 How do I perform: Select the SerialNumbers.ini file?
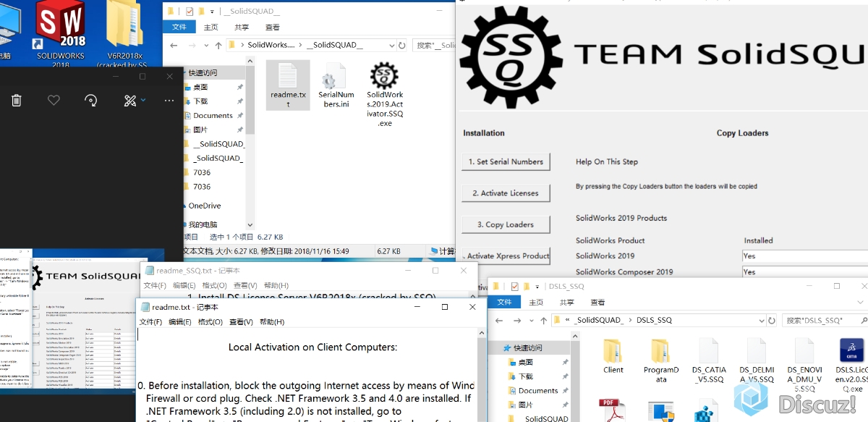click(x=336, y=85)
